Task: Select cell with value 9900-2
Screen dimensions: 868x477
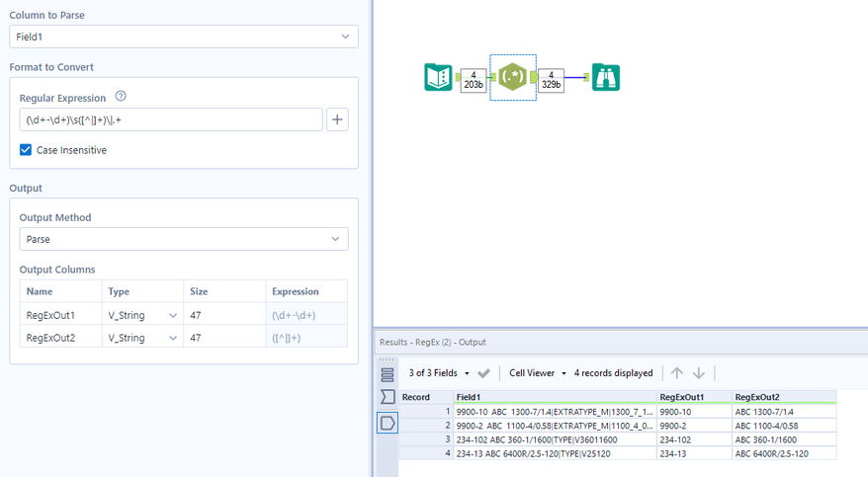Action: (695, 426)
